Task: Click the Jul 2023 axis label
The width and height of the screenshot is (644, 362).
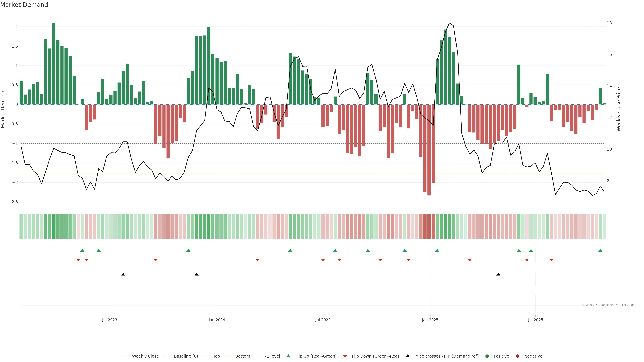Action: (110, 320)
